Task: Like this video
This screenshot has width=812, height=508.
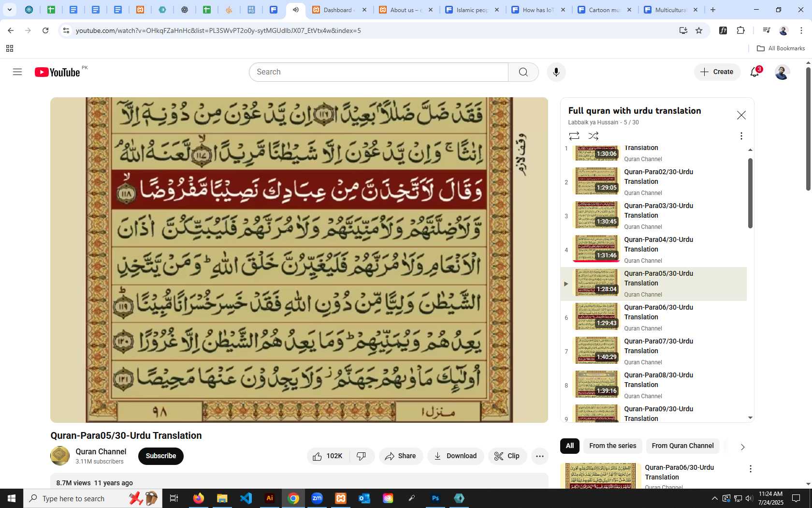Action: tap(328, 456)
